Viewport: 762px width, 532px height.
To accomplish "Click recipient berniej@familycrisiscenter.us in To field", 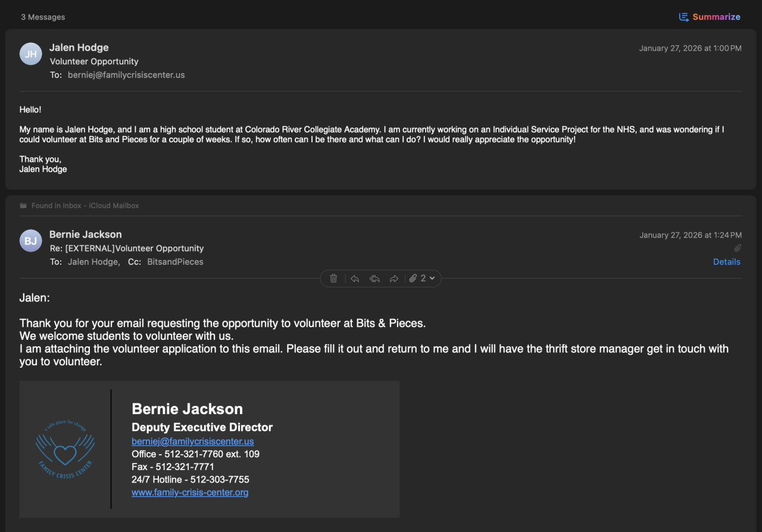I will 126,75.
